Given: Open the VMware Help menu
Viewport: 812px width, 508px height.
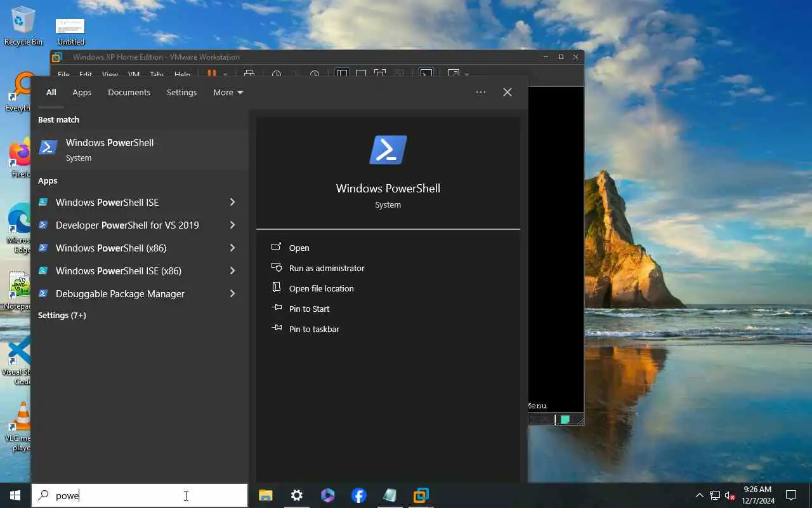Looking at the screenshot, I should point(182,74).
